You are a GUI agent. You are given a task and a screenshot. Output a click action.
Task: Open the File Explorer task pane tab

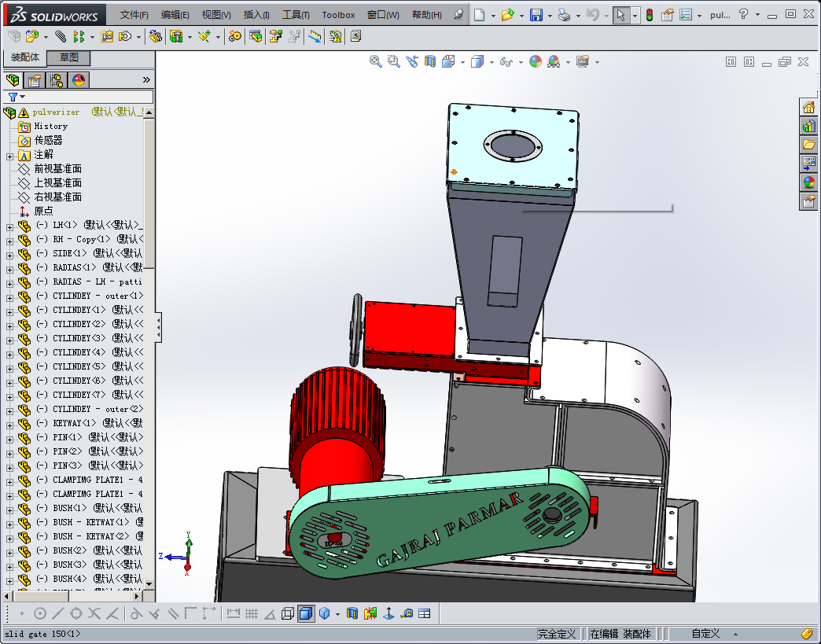coord(809,144)
